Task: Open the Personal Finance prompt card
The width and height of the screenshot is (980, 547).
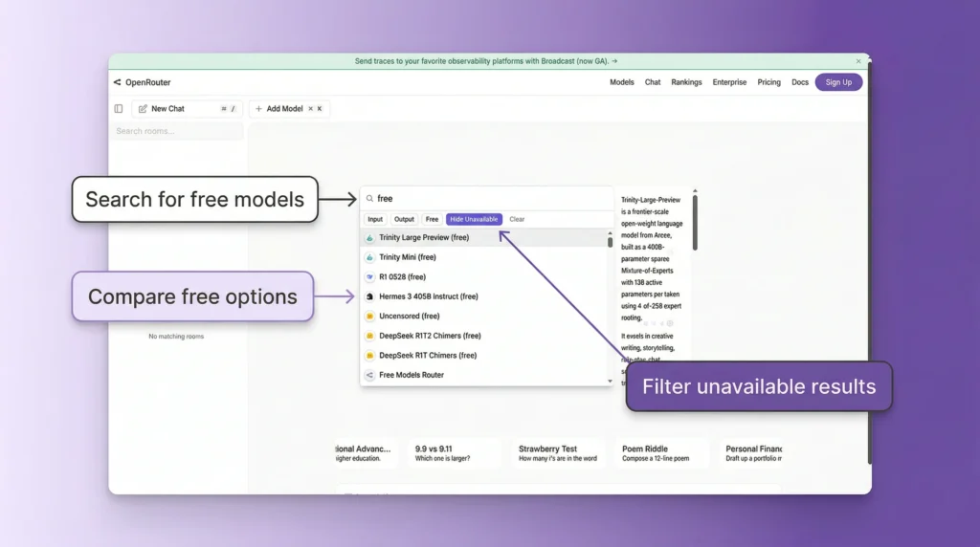Action: point(752,453)
